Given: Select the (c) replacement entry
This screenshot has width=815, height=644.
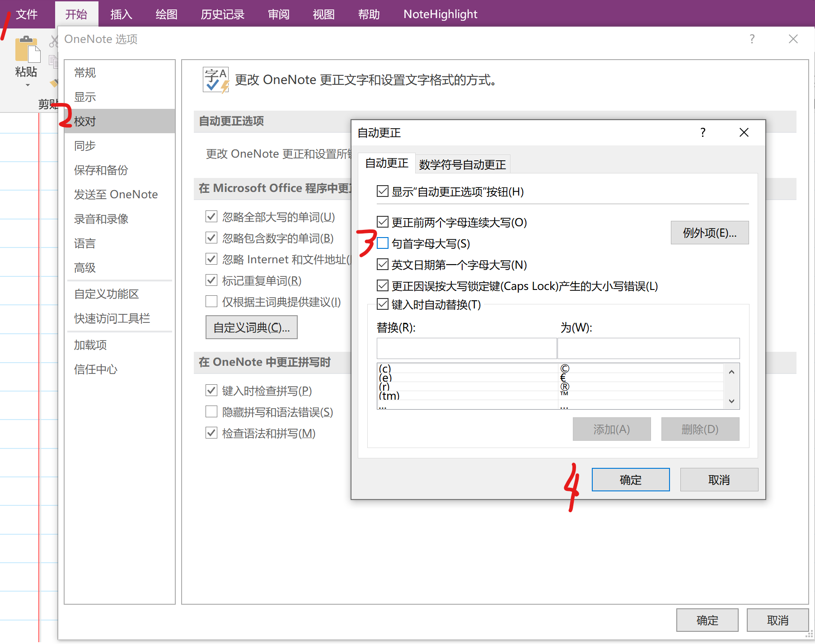Looking at the screenshot, I should pyautogui.click(x=550, y=368).
